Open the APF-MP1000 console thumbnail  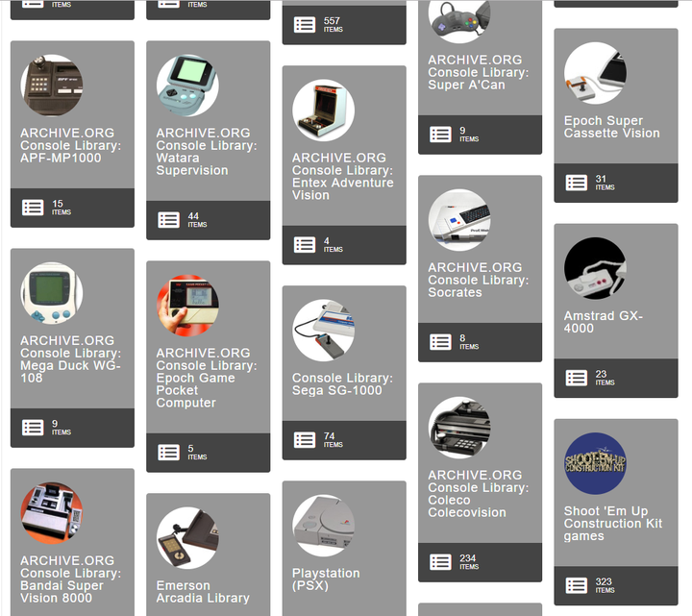pyautogui.click(x=52, y=86)
